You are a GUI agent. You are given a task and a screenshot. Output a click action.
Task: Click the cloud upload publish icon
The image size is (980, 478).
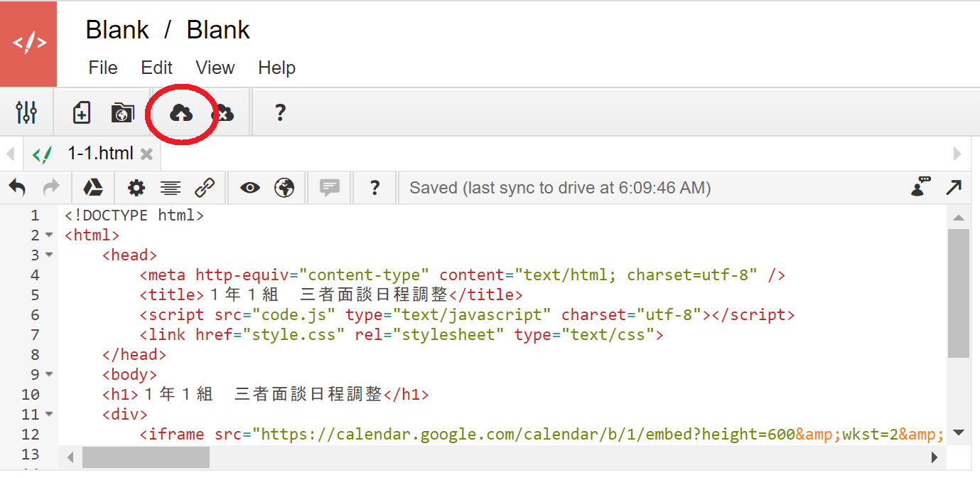pos(181,112)
